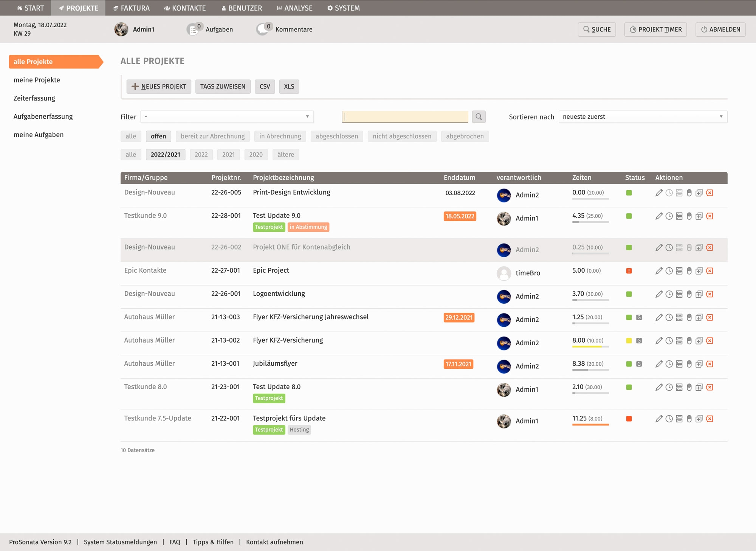Open Kommentare speech bubble icon
The width and height of the screenshot is (756, 551).
[263, 29]
